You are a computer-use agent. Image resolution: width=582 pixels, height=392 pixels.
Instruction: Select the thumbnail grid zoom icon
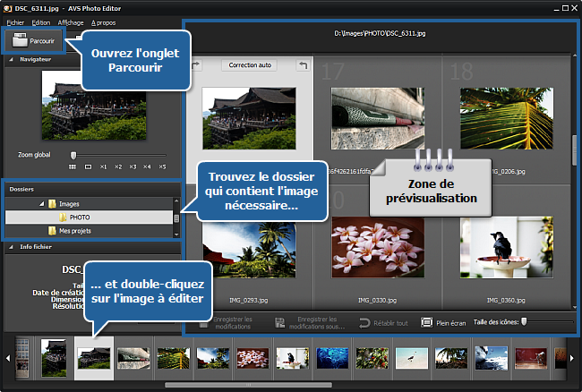pos(73,166)
